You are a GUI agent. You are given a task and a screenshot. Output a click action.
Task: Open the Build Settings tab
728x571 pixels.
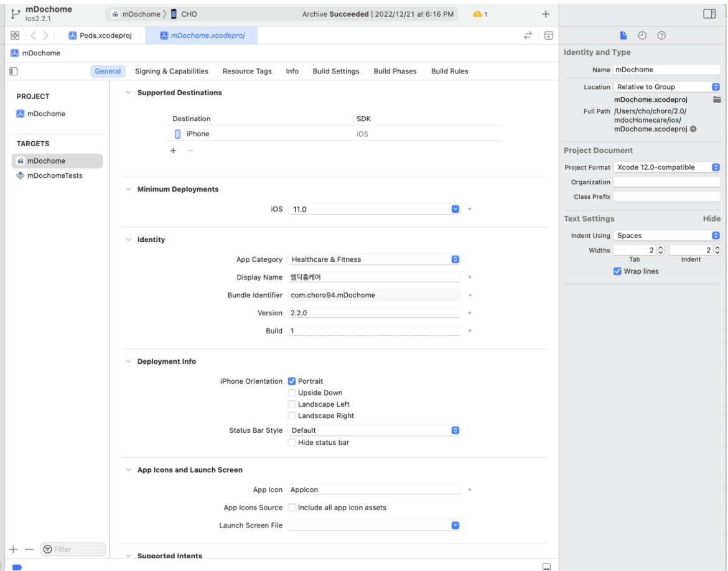[335, 71]
